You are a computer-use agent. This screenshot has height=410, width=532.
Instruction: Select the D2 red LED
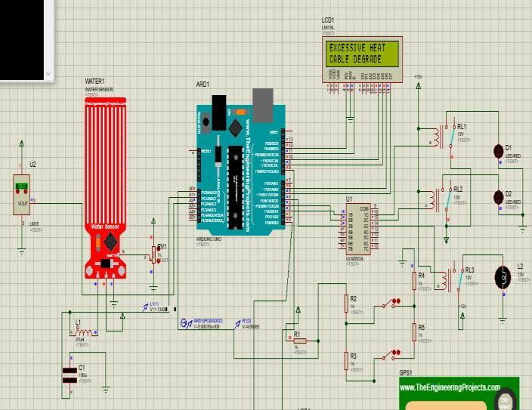[498, 197]
